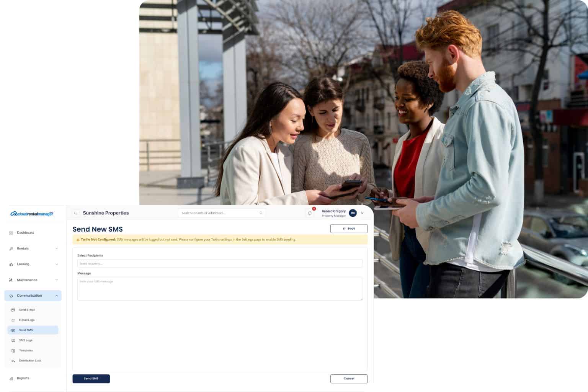Expand the Leasing menu chevron
The height and width of the screenshot is (392, 588).
tap(57, 264)
